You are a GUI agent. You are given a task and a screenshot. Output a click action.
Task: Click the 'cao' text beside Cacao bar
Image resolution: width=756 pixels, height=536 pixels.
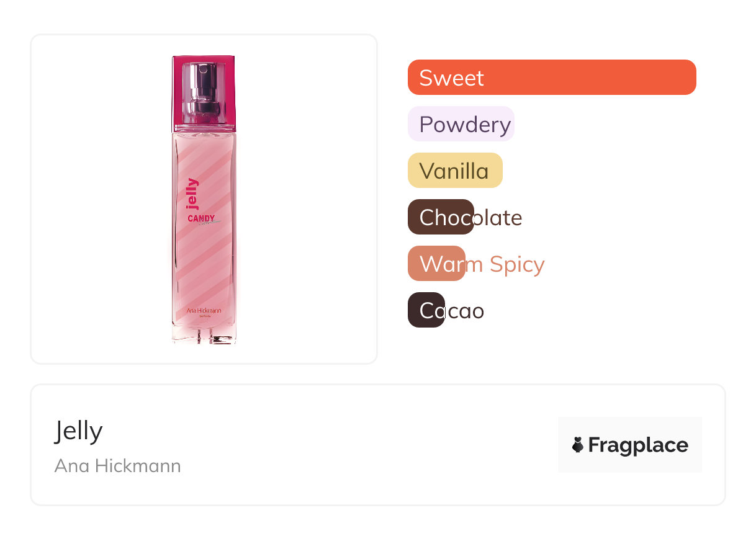click(466, 311)
